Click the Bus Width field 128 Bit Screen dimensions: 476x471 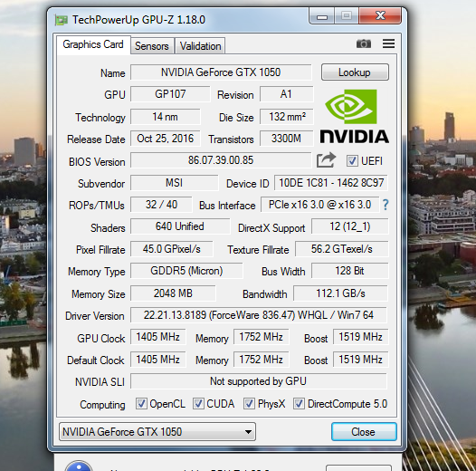pyautogui.click(x=350, y=271)
